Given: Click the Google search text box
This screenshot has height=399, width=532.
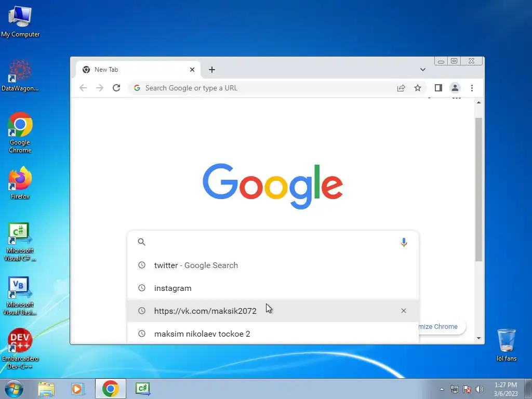Looking at the screenshot, I should pos(273,242).
